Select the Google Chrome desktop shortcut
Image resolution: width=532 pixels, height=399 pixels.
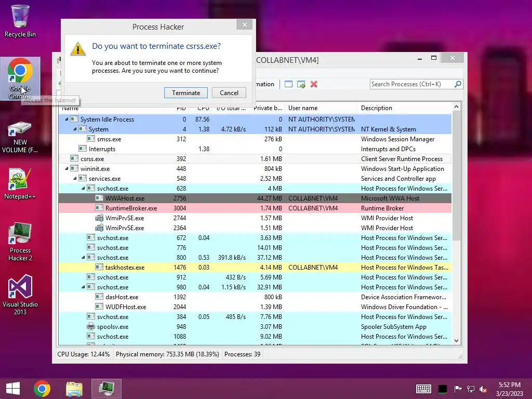(20, 78)
